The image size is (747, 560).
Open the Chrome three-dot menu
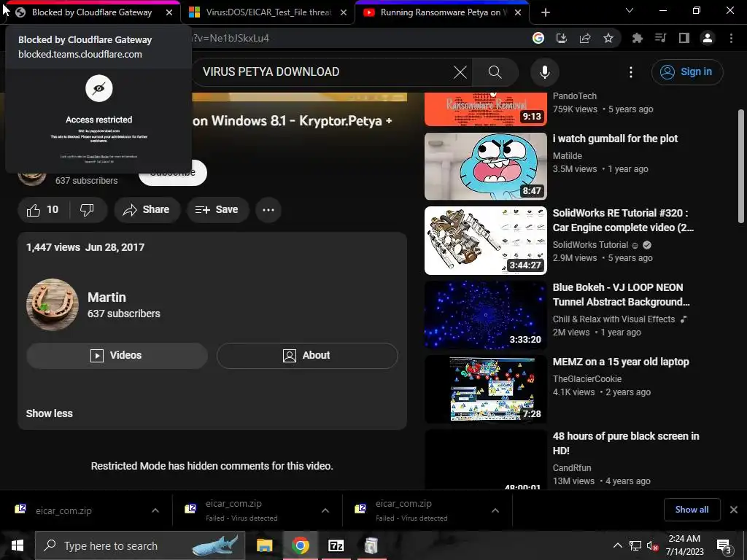731,38
